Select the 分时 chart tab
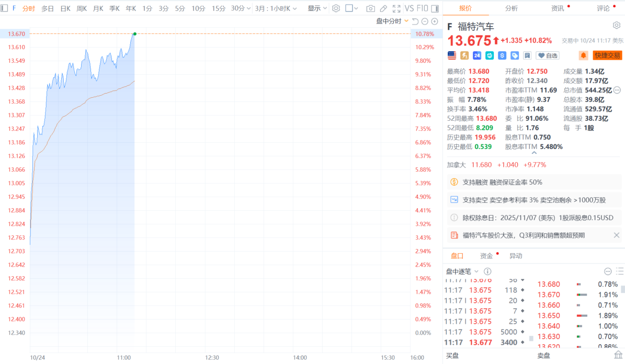Viewport: 625px width, 364px height. pyautogui.click(x=28, y=8)
